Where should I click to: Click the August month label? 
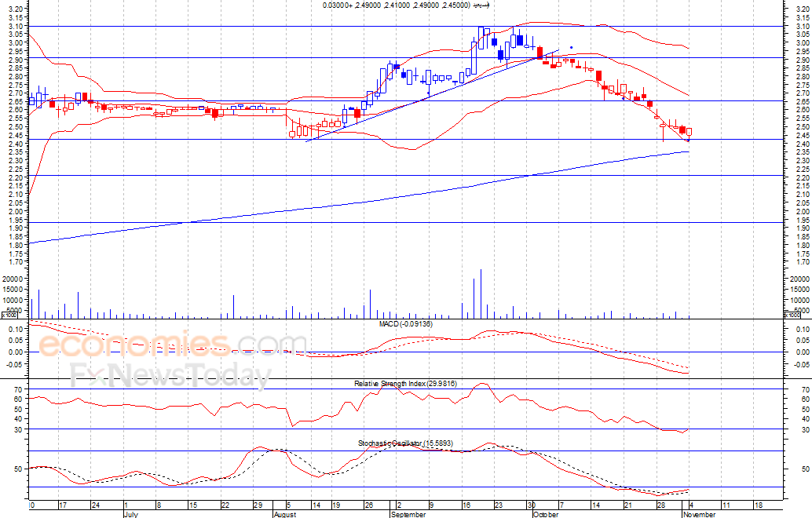tap(285, 514)
